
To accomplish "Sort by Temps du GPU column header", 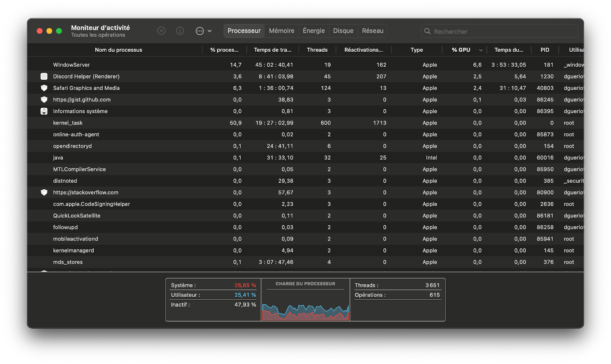I will click(x=509, y=50).
